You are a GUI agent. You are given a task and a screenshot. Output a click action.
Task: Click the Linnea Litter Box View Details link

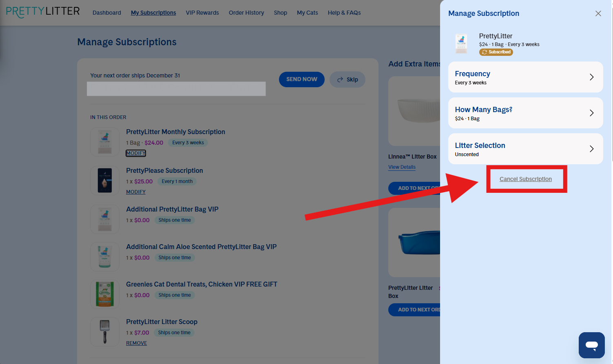coord(402,167)
